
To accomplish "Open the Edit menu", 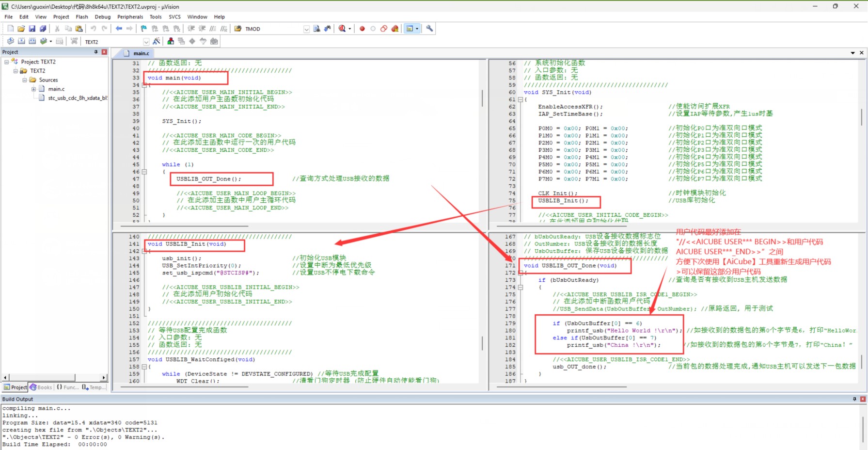I will (x=24, y=16).
